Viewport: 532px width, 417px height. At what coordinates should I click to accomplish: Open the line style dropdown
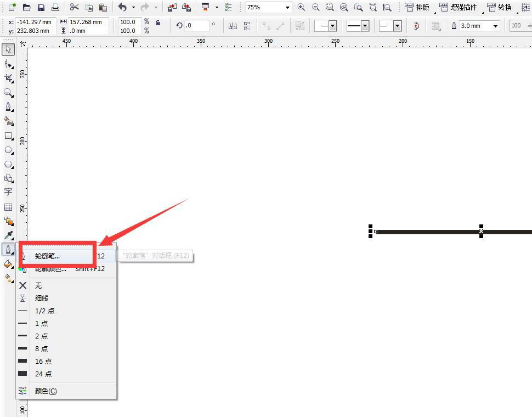365,26
